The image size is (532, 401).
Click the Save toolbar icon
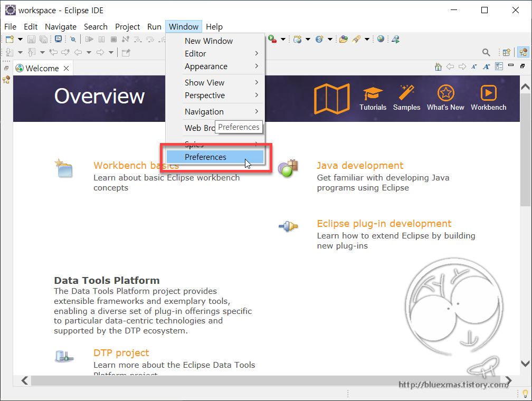(x=31, y=40)
